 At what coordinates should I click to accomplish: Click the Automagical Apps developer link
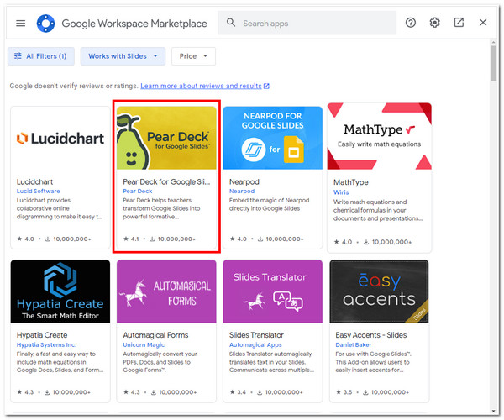tap(255, 344)
